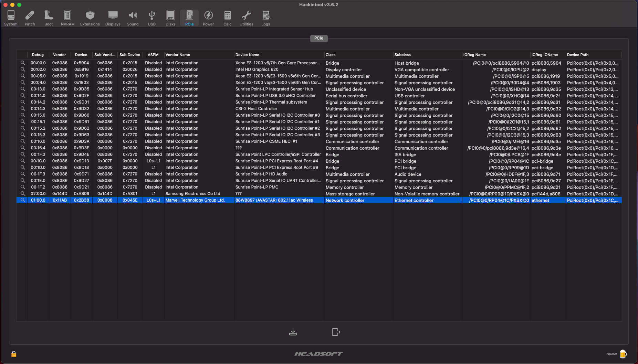The height and width of the screenshot is (364, 638).
Task: Click Serial IO UART Controller entry
Action: [x=278, y=181]
